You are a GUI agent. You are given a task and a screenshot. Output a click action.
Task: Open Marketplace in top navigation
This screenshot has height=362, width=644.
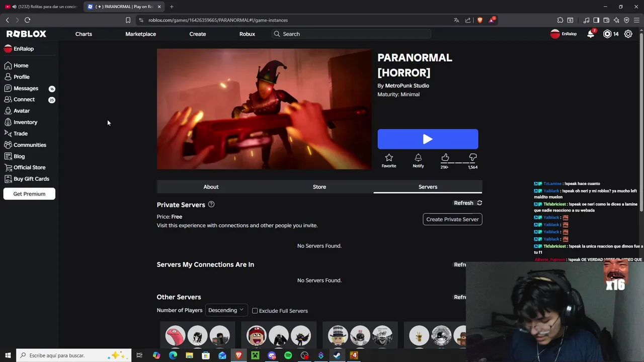tap(140, 34)
